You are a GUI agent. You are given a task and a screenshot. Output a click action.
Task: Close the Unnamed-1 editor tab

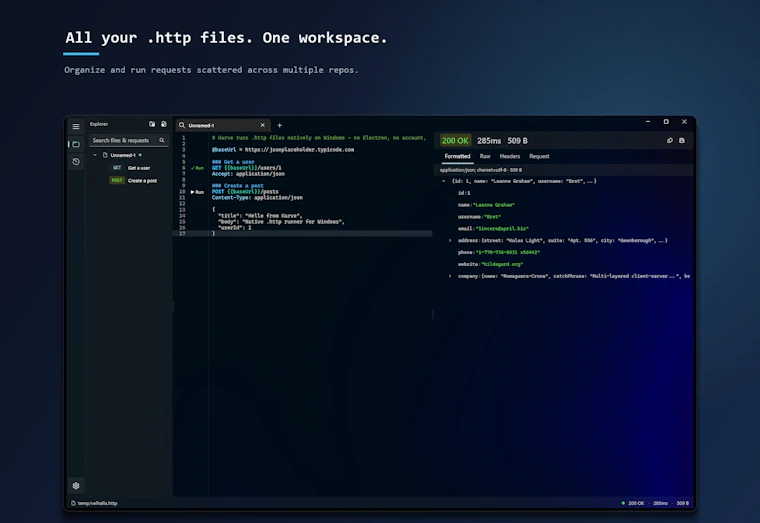click(x=263, y=125)
